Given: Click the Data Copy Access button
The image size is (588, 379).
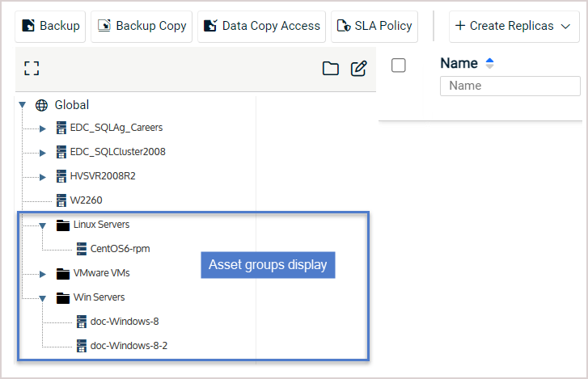Looking at the screenshot, I should [261, 26].
